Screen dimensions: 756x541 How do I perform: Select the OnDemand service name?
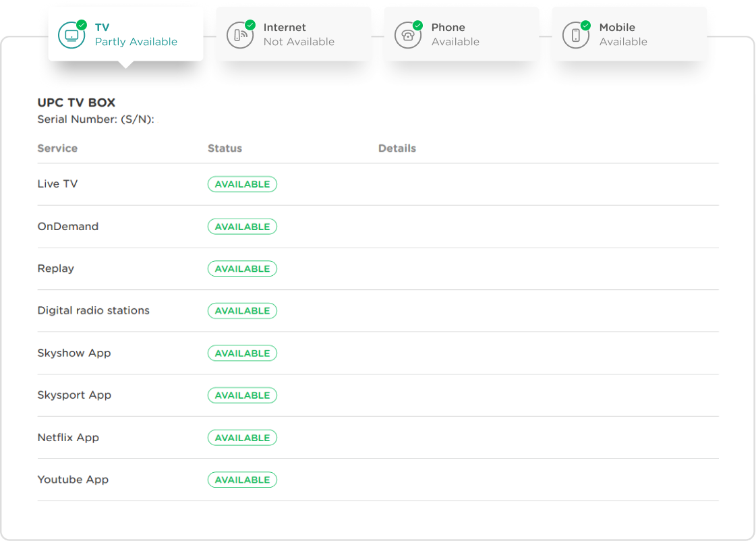coord(68,226)
